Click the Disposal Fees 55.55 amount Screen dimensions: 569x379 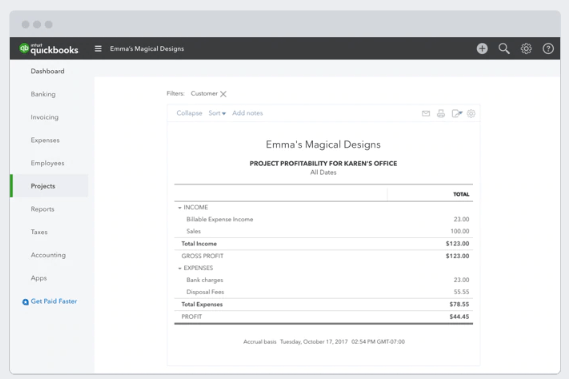(461, 292)
